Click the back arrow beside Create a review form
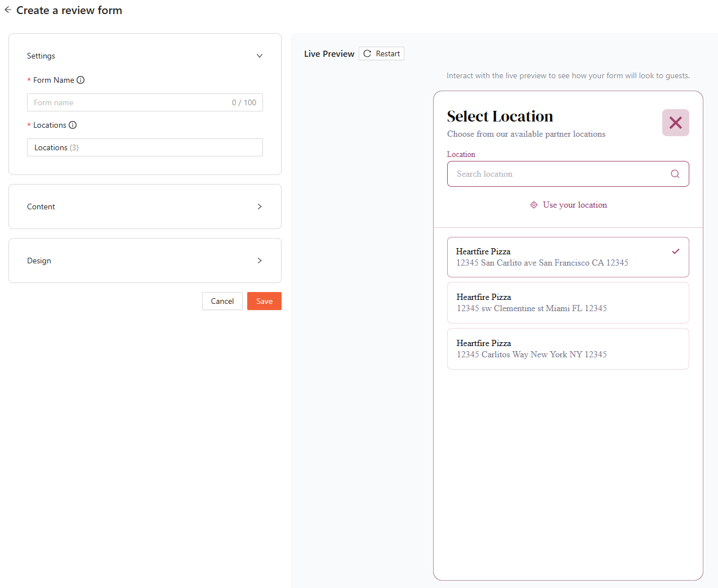Image resolution: width=718 pixels, height=588 pixels. point(8,10)
